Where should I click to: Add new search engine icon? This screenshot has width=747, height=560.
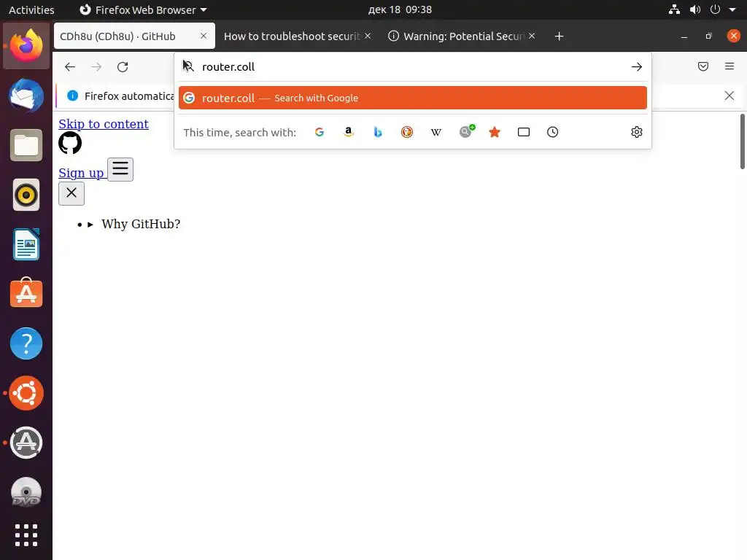(466, 131)
